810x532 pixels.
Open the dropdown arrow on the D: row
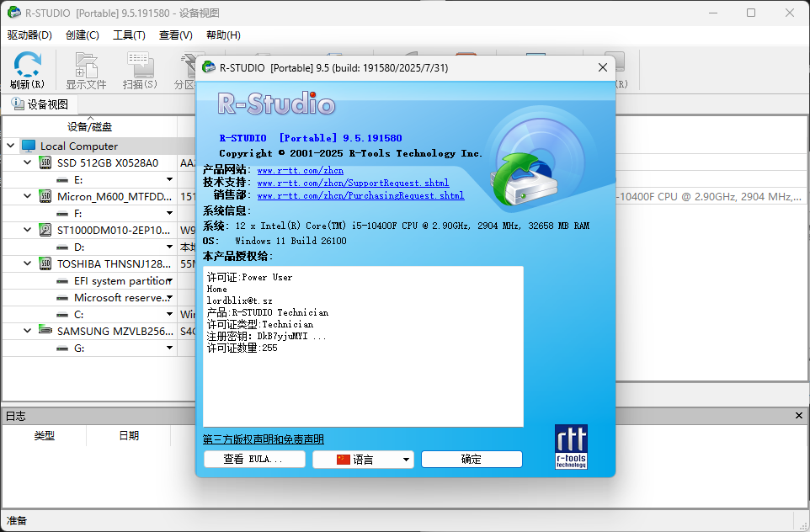pos(169,247)
